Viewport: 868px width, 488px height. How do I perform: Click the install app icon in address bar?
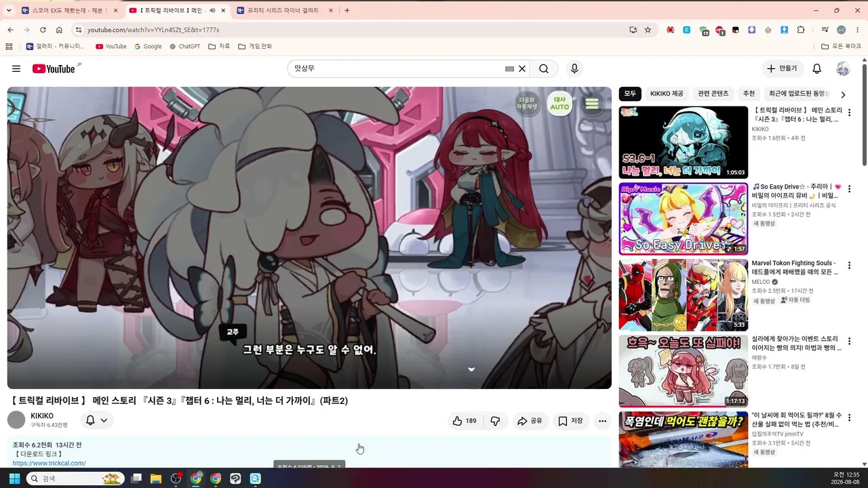click(x=633, y=30)
